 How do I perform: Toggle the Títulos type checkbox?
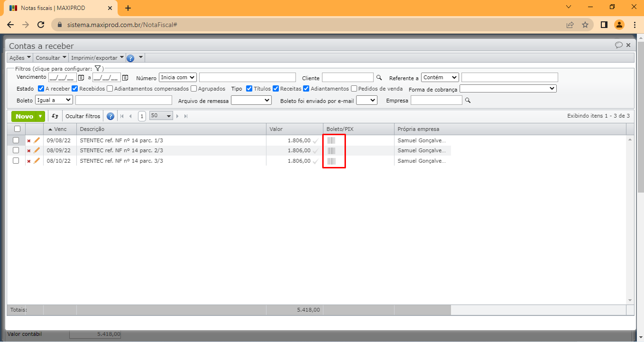(x=249, y=89)
